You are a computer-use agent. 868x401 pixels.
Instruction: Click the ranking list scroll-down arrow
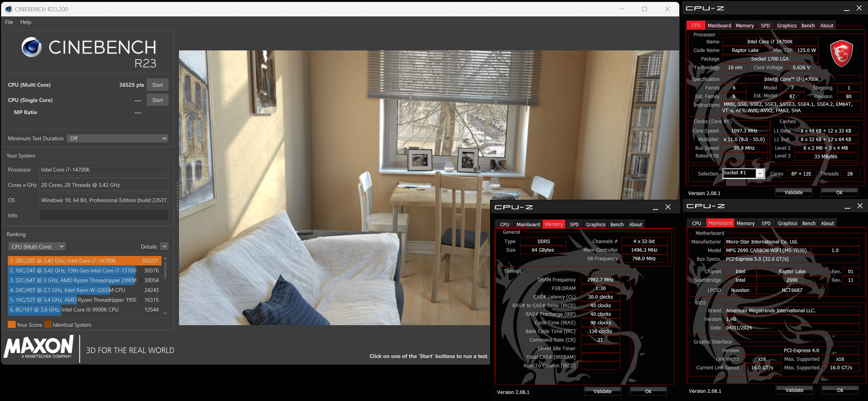[165, 313]
